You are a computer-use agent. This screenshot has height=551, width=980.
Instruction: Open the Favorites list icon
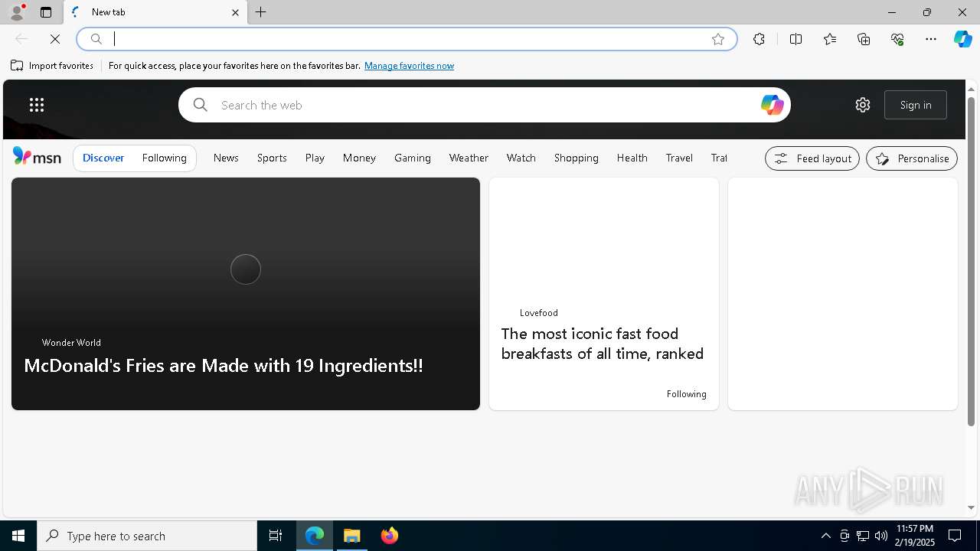pos(830,39)
